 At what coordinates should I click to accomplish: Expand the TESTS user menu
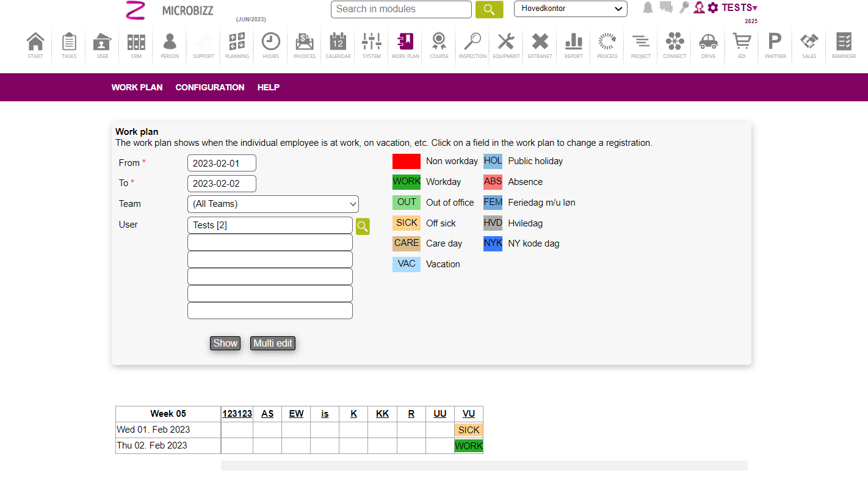[x=739, y=8]
